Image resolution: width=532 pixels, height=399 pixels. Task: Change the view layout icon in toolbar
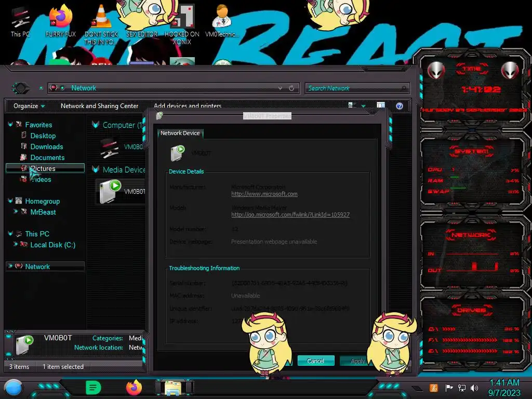[x=352, y=105]
